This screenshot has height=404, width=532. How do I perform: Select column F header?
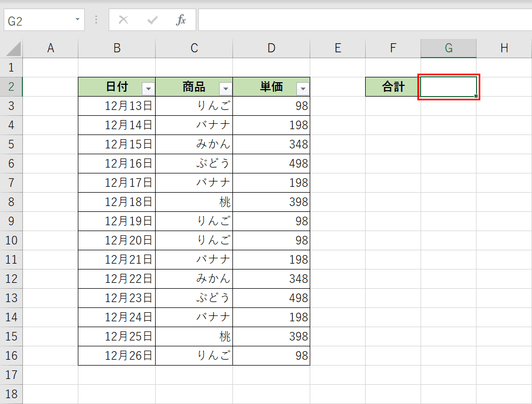tap(393, 48)
